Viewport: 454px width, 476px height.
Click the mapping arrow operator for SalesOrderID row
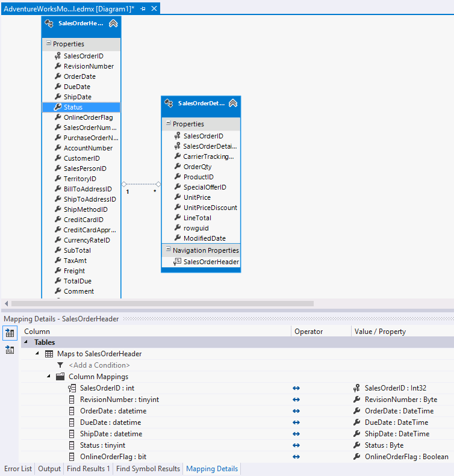296,388
